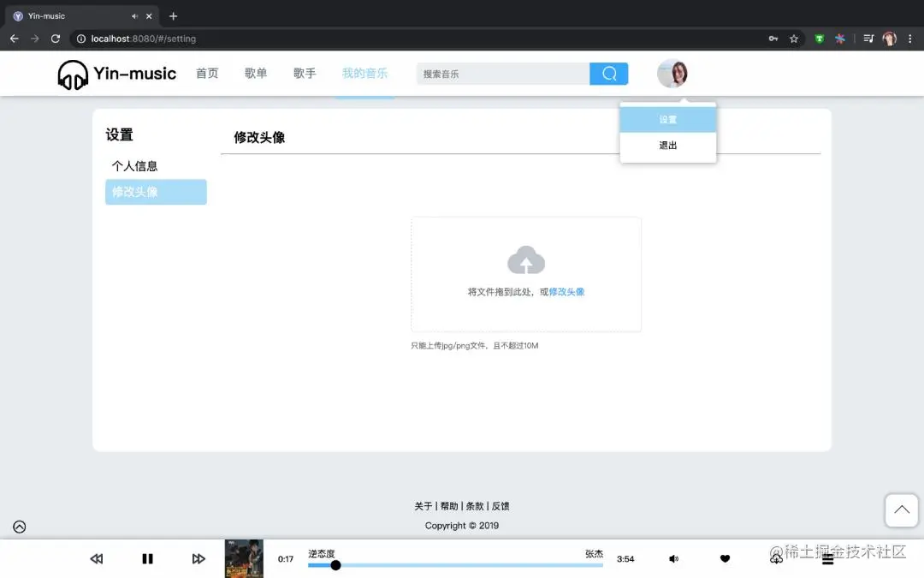
Task: Click the dashed avatar upload drop area
Action: pos(526,274)
